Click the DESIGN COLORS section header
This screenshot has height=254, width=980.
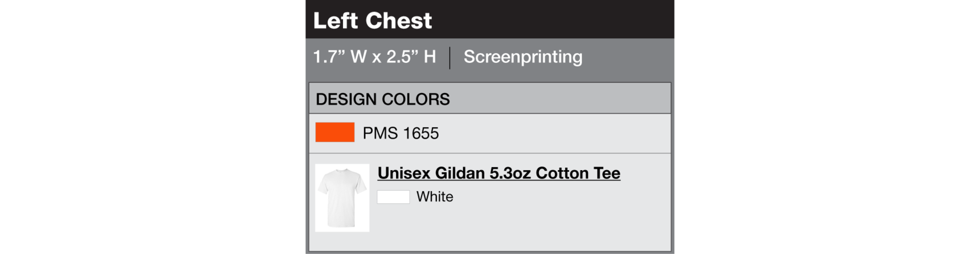click(383, 99)
